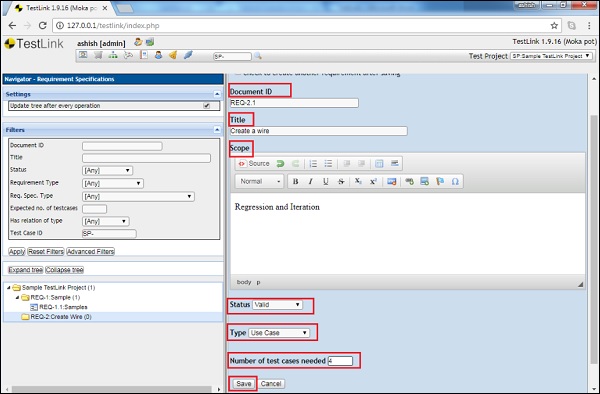This screenshot has height=394, width=600.
Task: Apply Superscript formatting in the editor
Action: coord(373,181)
